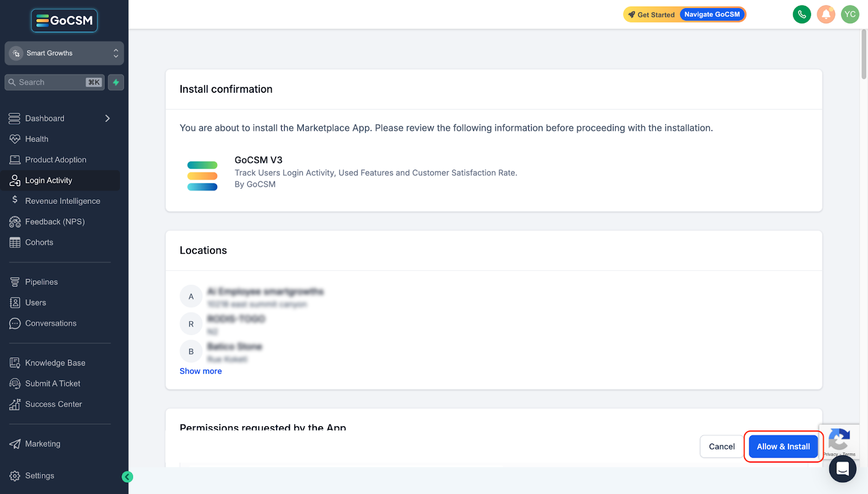This screenshot has height=494, width=868.
Task: Open the Users page
Action: click(x=35, y=303)
